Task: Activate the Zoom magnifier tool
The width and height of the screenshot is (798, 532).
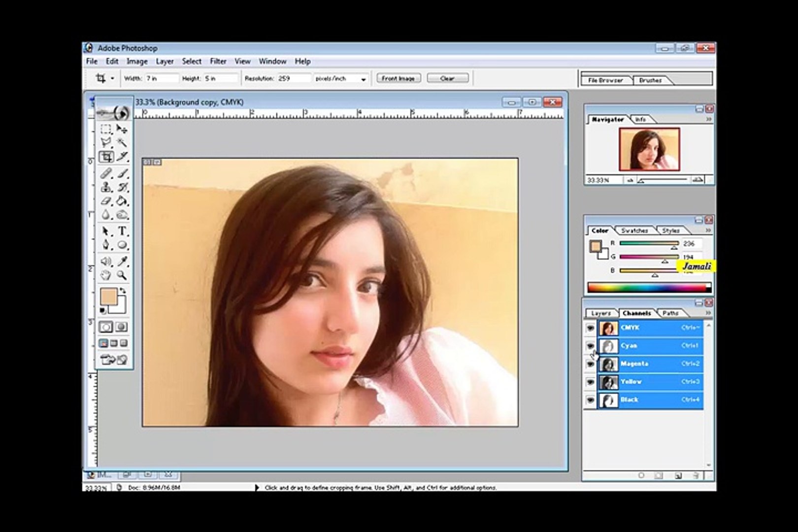Action: [122, 276]
